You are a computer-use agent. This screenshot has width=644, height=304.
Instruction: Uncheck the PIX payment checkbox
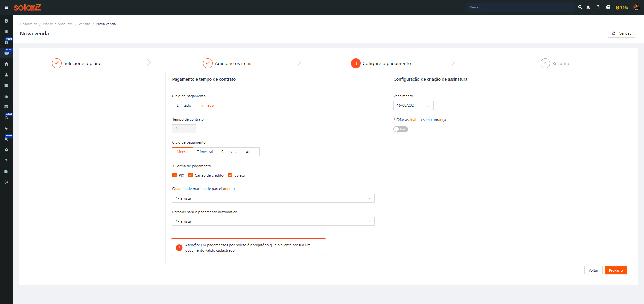click(175, 175)
